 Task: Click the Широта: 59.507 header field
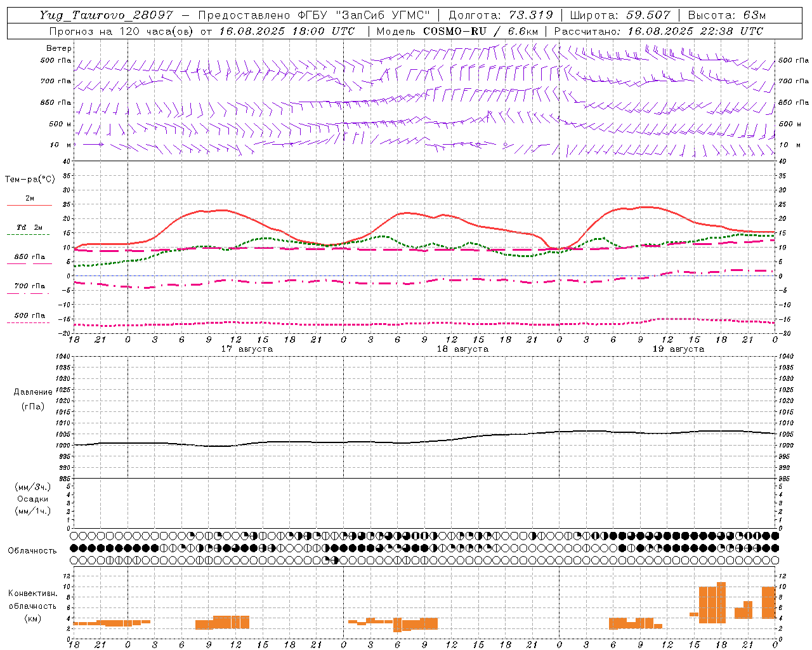coord(619,15)
